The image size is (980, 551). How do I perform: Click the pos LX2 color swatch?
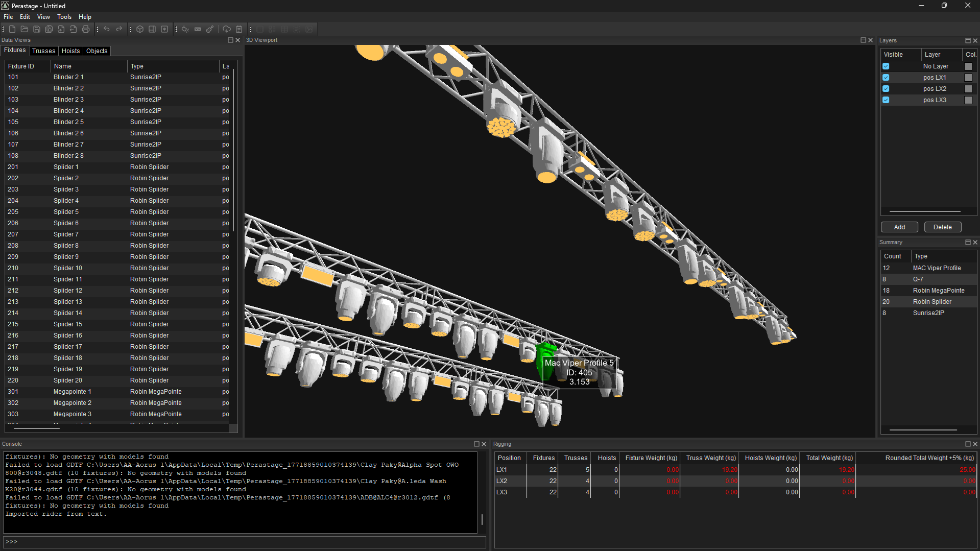click(x=968, y=89)
